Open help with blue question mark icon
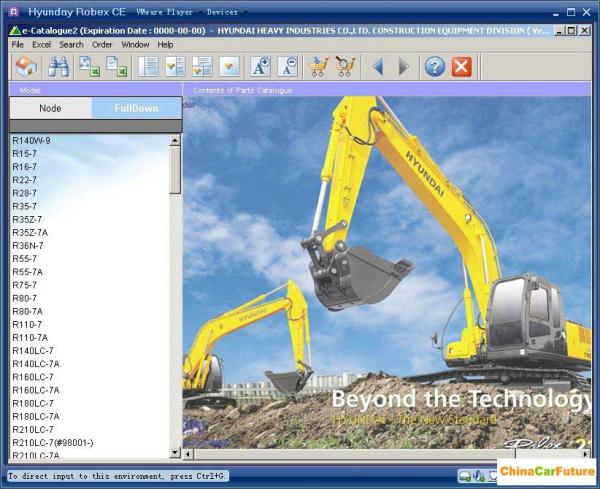 coord(435,67)
